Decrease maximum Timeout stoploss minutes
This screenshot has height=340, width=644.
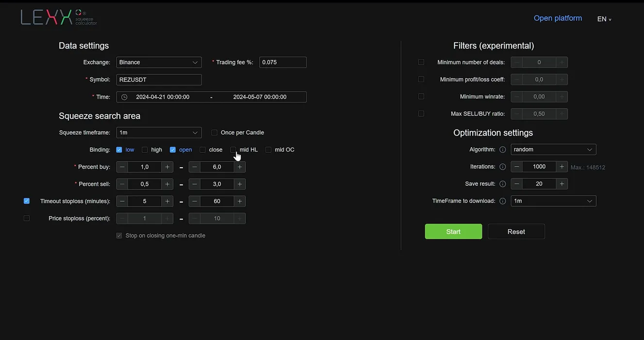point(195,201)
